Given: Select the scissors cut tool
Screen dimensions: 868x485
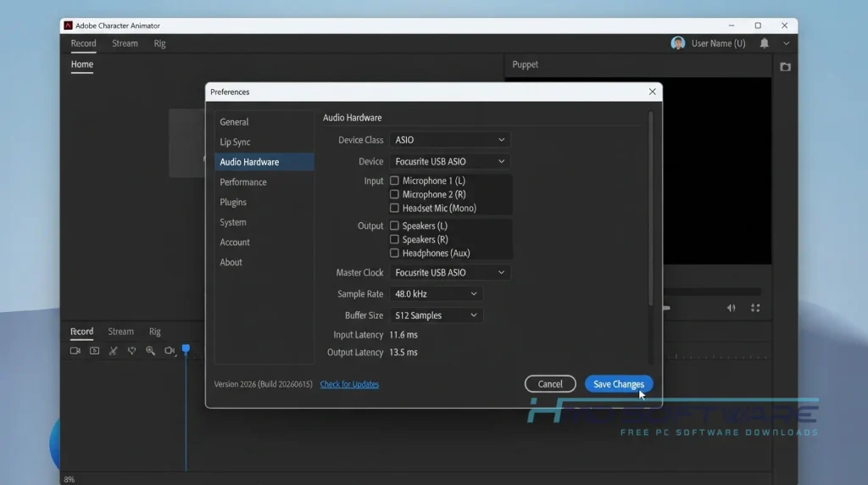Looking at the screenshot, I should click(x=113, y=350).
